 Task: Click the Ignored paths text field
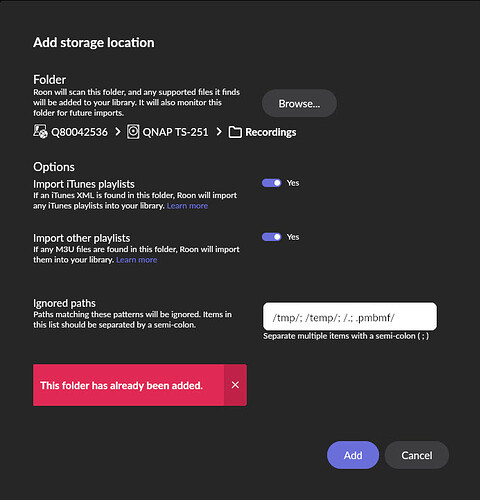(350, 317)
